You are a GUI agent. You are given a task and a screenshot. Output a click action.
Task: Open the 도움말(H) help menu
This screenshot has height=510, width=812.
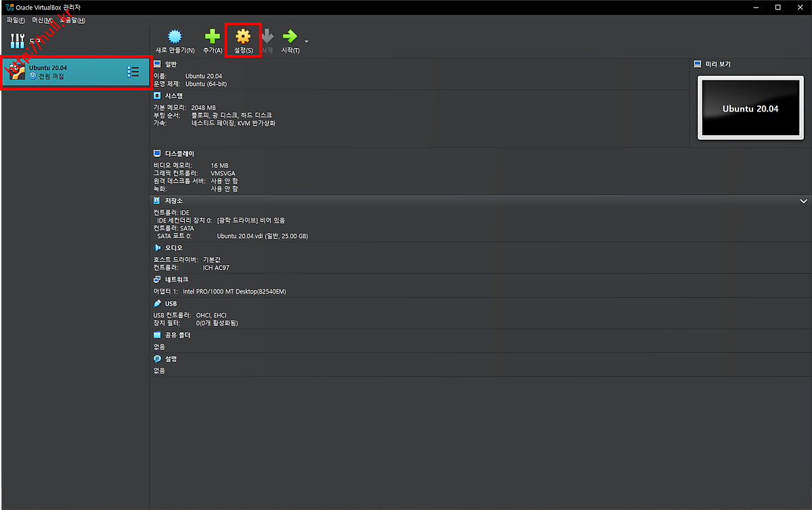(x=72, y=20)
